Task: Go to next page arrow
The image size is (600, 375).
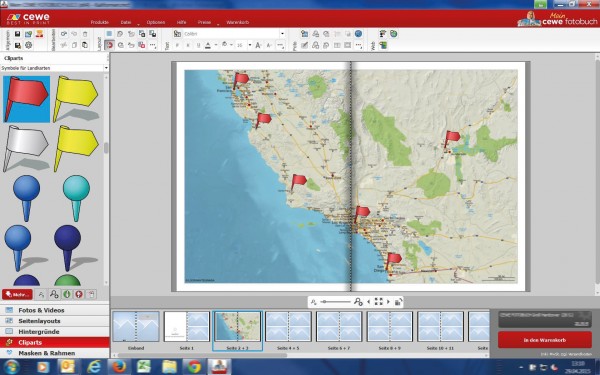Action: (x=388, y=302)
